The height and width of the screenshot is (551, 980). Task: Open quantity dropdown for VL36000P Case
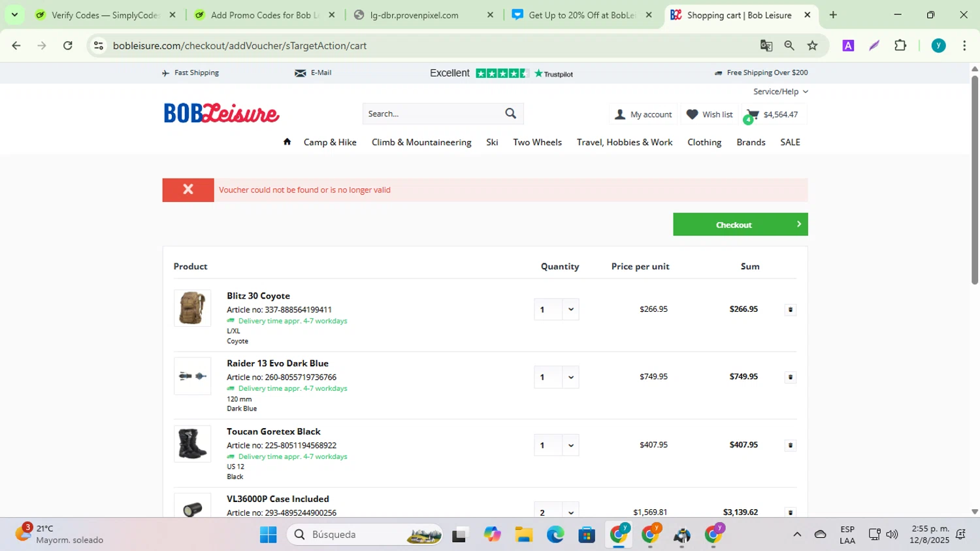[570, 512]
